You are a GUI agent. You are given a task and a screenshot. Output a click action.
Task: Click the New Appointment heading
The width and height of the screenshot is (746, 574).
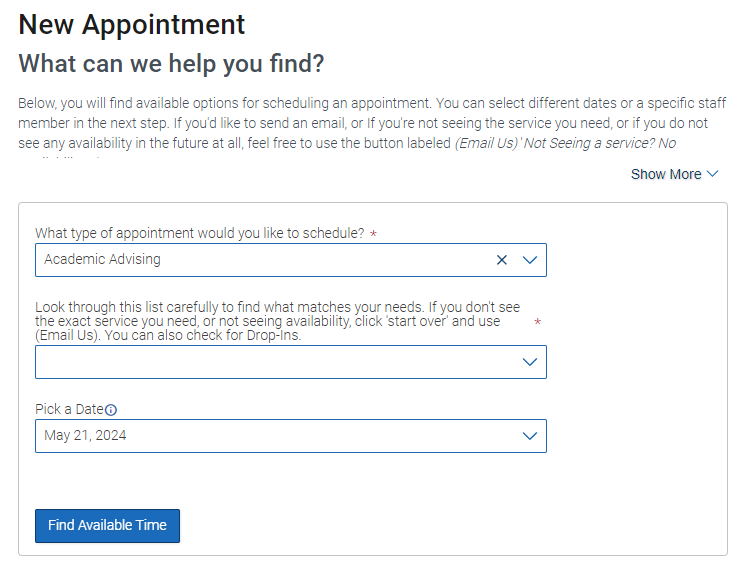point(131,25)
